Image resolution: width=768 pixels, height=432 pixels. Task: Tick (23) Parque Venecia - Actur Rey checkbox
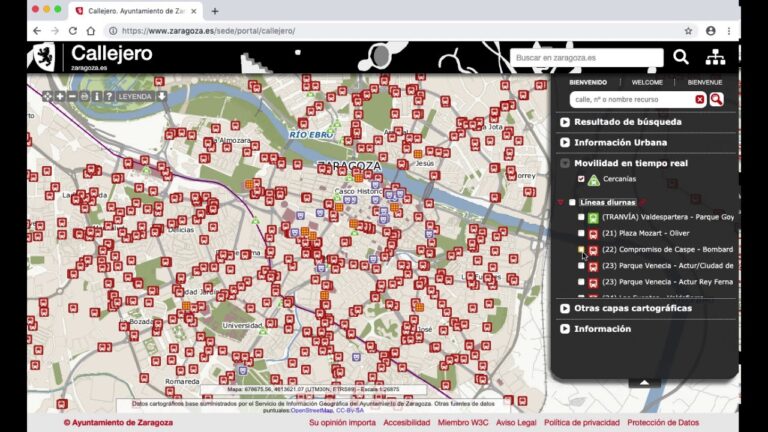581,282
